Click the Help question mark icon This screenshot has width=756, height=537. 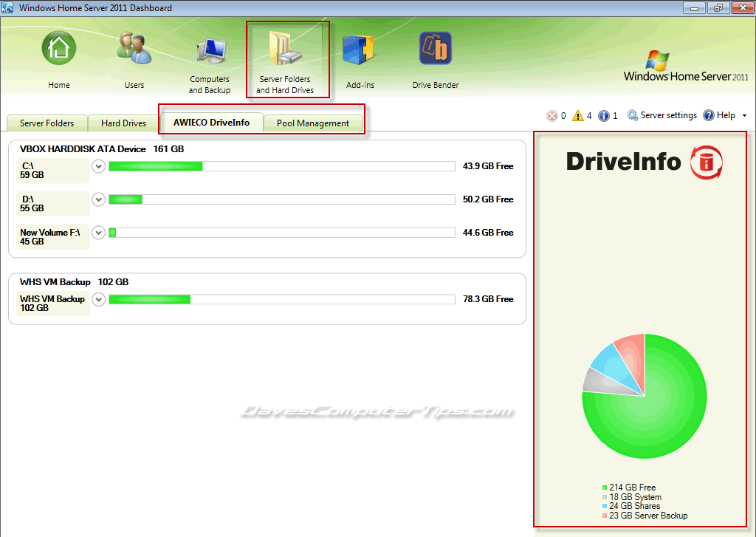(708, 115)
